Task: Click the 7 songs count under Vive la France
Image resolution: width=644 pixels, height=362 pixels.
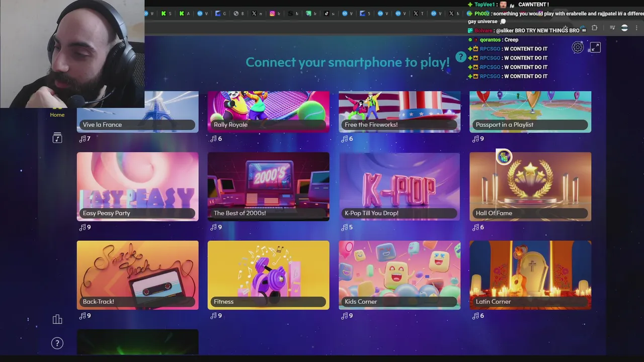Action: (x=85, y=139)
